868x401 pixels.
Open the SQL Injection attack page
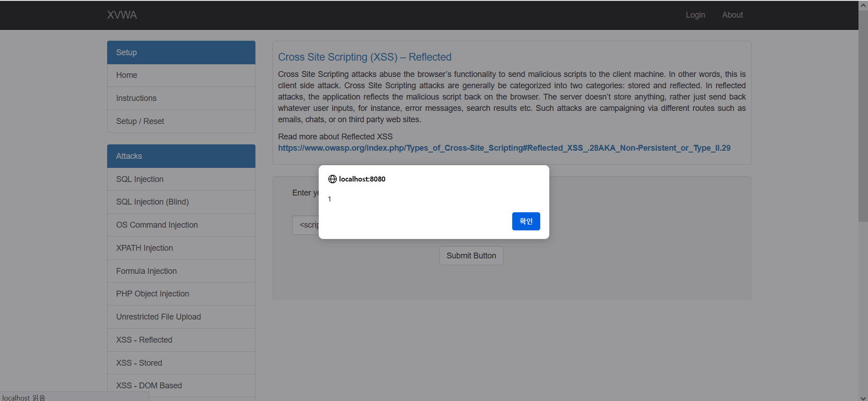point(140,179)
